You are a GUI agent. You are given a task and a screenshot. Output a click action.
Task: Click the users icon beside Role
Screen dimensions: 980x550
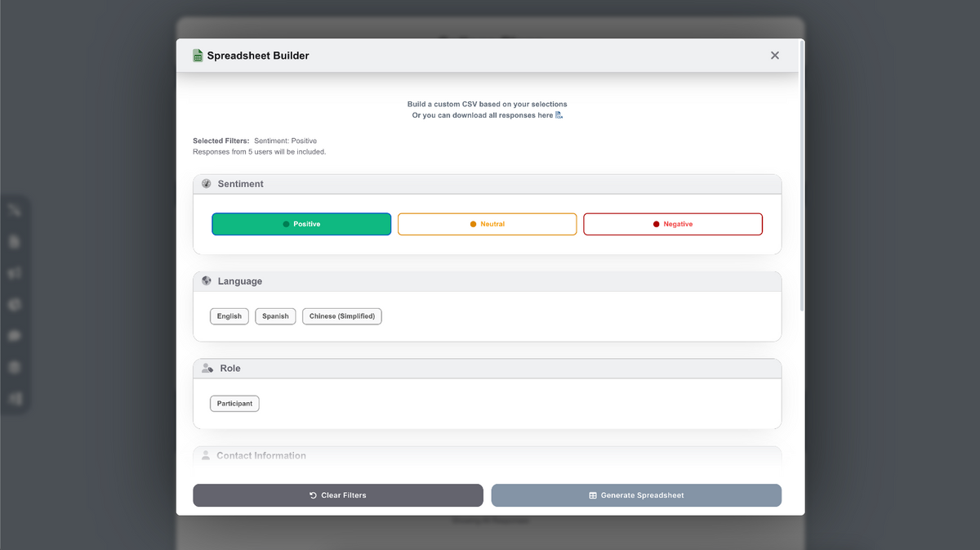coord(207,368)
